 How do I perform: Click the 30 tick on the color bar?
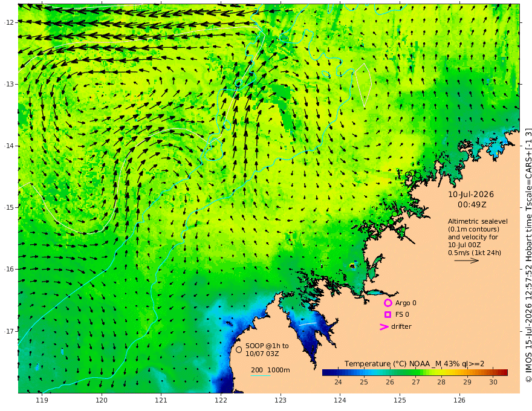(493, 382)
